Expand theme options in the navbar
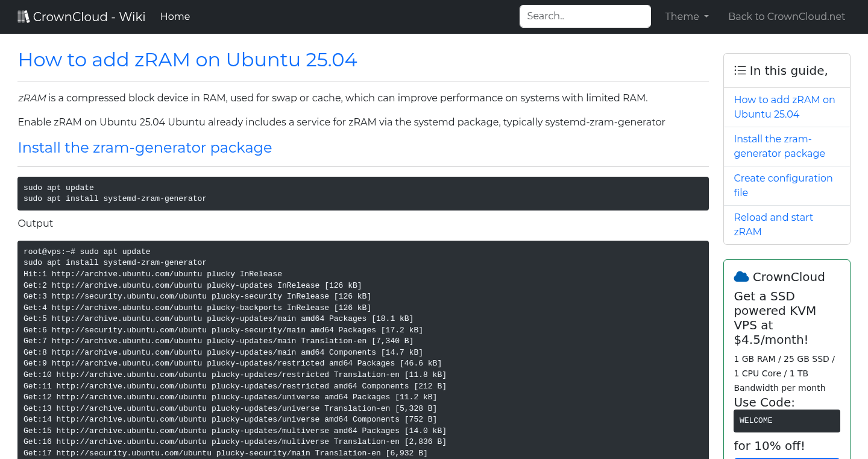868x459 pixels. [686, 16]
